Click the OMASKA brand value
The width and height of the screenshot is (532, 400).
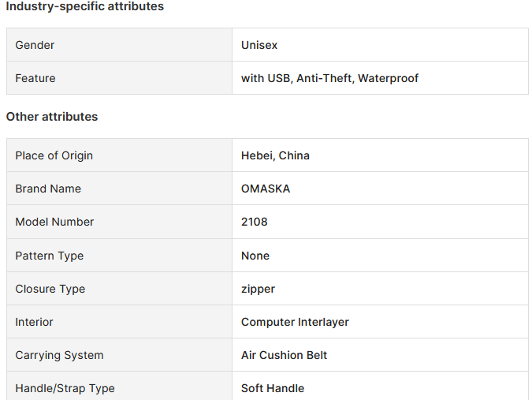point(266,189)
